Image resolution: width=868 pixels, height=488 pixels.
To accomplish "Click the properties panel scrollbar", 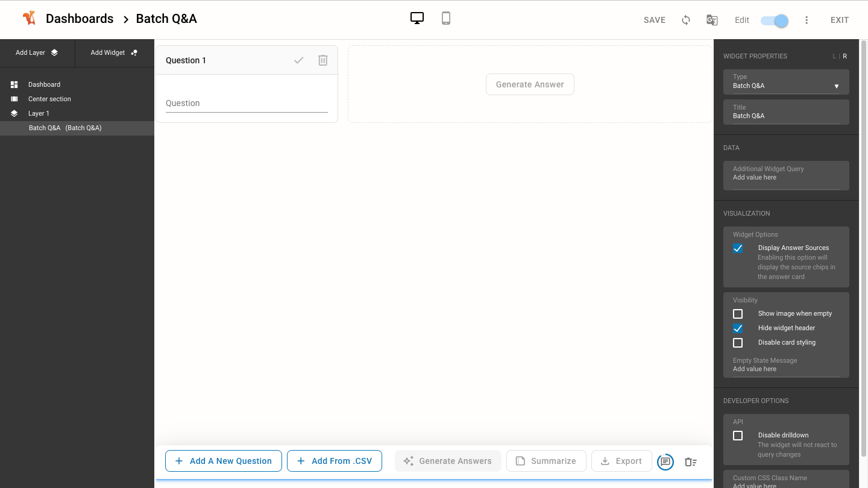I will coord(863,248).
